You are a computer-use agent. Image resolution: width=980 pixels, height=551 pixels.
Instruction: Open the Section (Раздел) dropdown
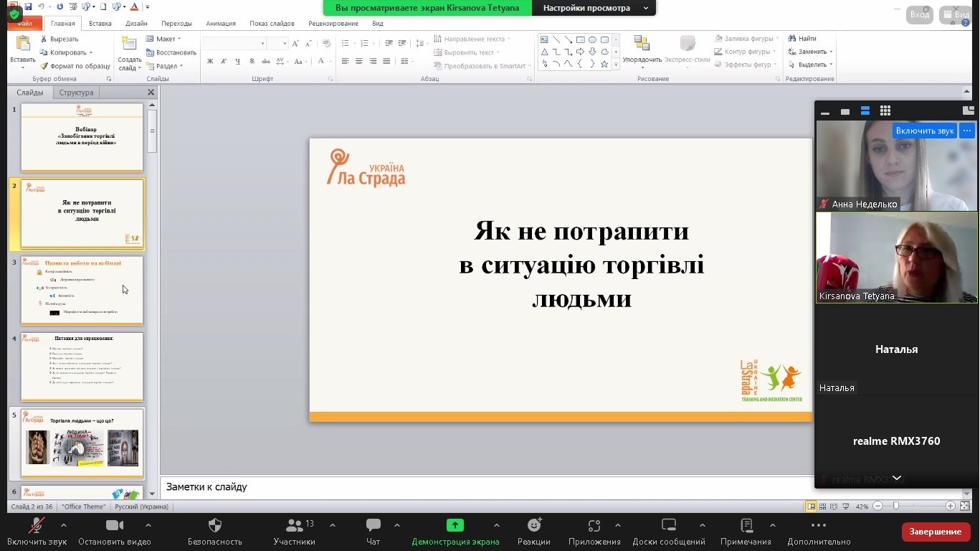(x=165, y=66)
